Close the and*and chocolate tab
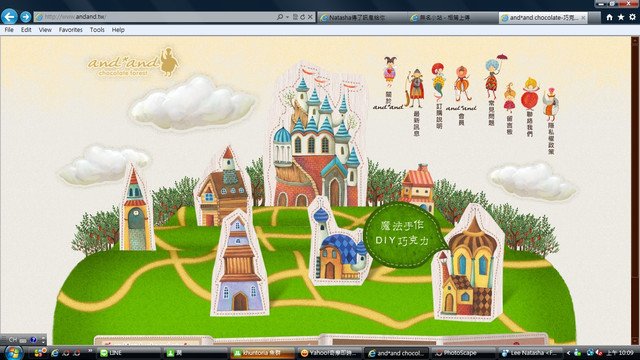Viewport: 640px width, 360px height. coord(583,18)
